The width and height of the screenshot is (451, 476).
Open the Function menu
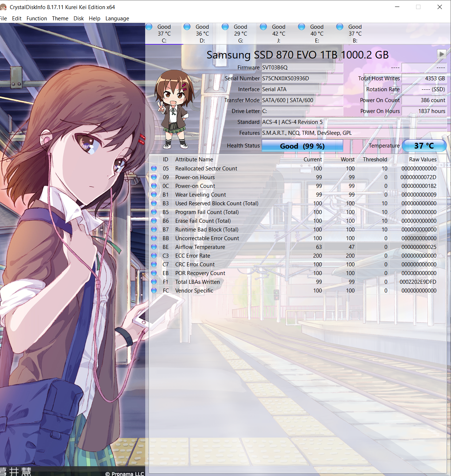pyautogui.click(x=37, y=19)
